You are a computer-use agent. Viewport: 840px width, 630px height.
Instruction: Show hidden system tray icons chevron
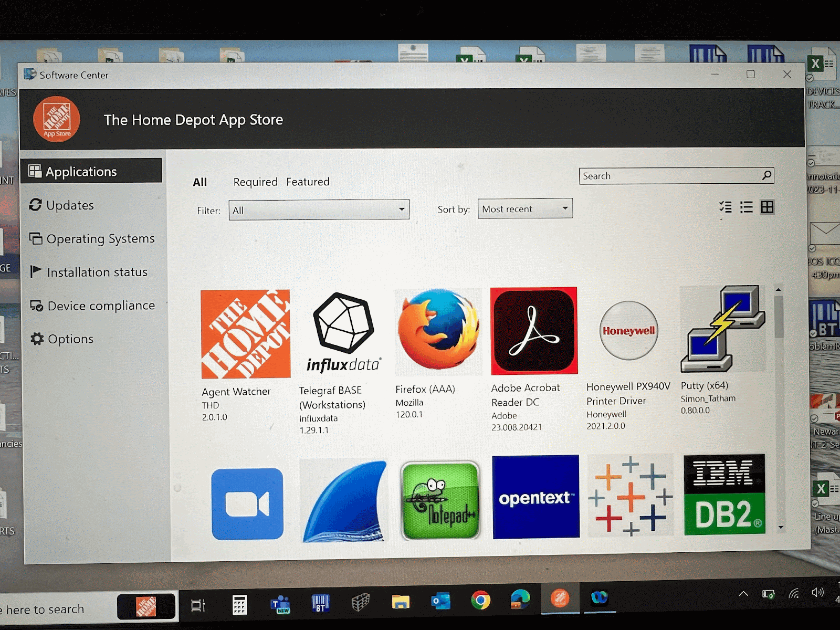pyautogui.click(x=743, y=594)
